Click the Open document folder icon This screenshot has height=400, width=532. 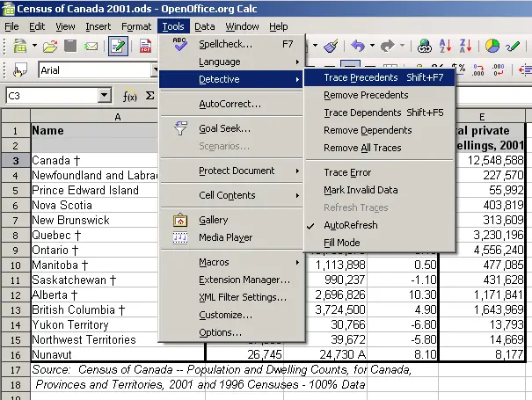[x=49, y=46]
